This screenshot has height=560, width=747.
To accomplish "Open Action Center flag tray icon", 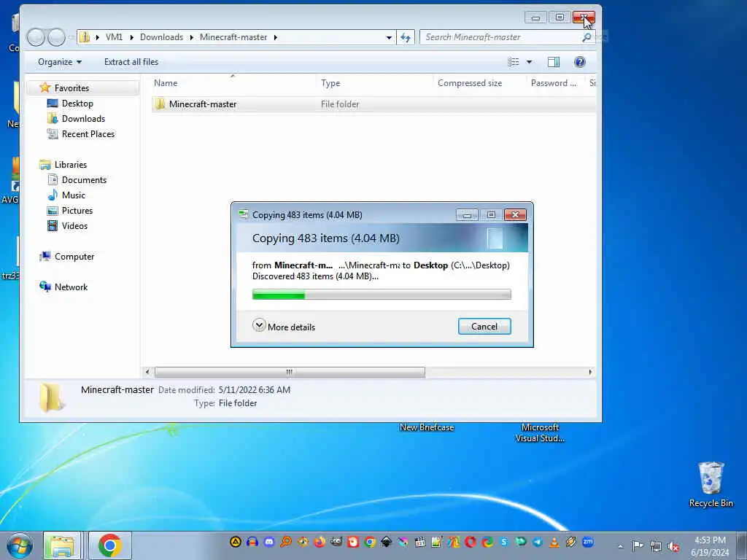I will [638, 545].
